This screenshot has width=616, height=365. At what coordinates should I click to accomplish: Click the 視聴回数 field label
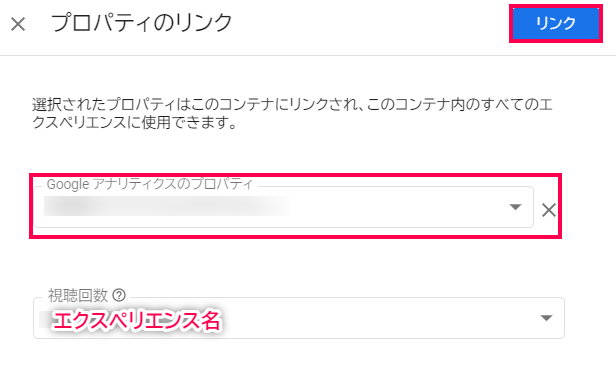78,295
